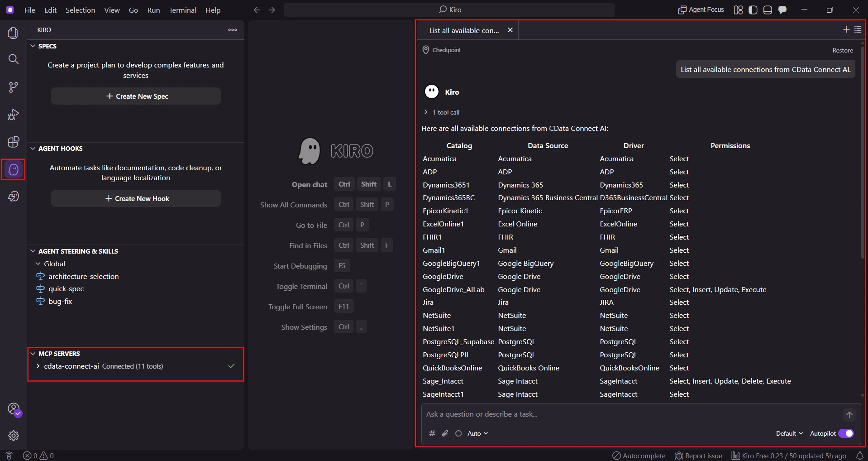Screen dimensions: 868x461
Task: Click Report issue in status bar
Action: click(698, 456)
